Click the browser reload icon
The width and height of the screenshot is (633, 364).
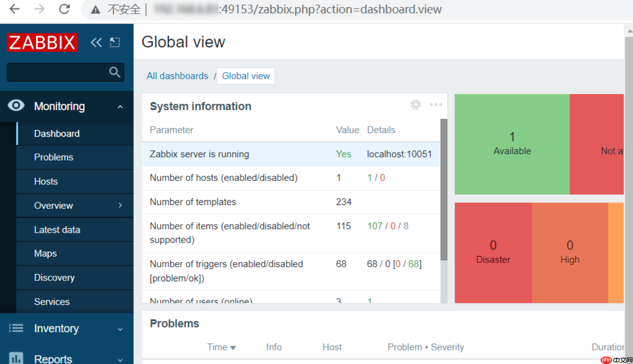(64, 9)
